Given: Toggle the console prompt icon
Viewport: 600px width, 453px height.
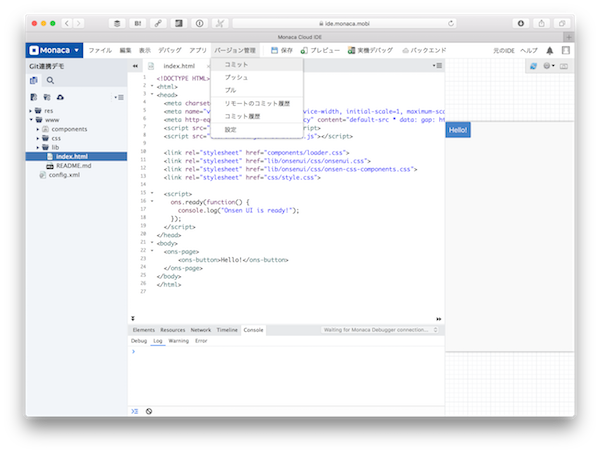Looking at the screenshot, I should (x=135, y=411).
